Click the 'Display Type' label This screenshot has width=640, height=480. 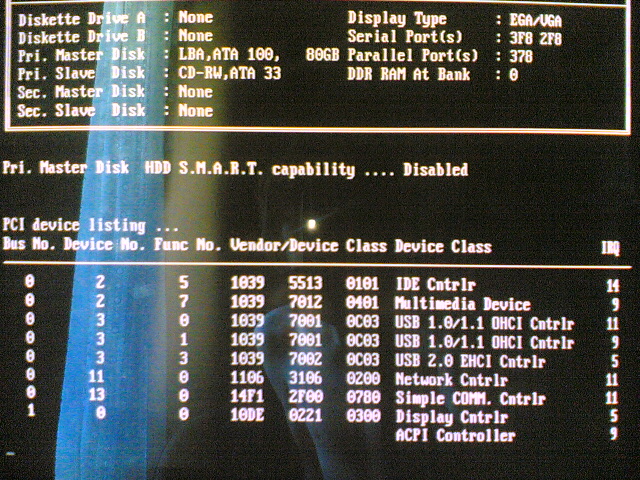point(397,19)
